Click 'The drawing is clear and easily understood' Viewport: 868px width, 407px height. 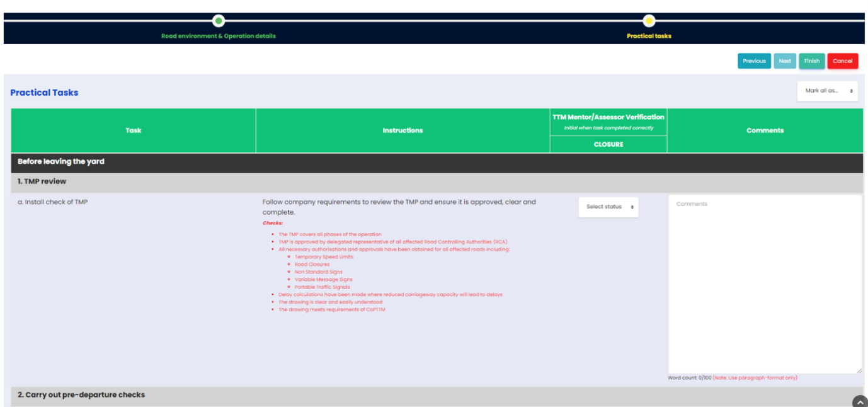click(330, 302)
